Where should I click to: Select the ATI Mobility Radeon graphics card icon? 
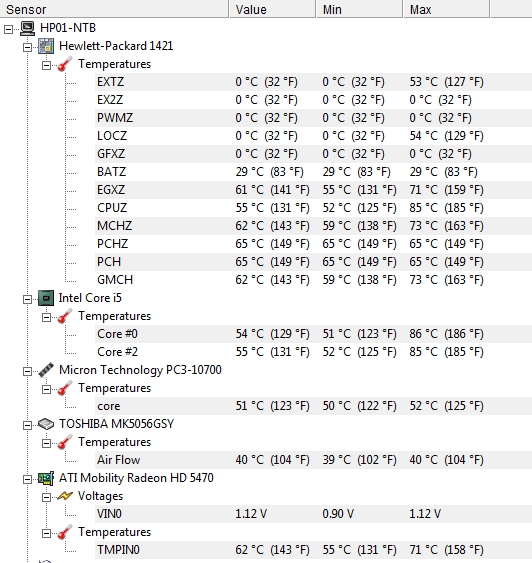[46, 478]
